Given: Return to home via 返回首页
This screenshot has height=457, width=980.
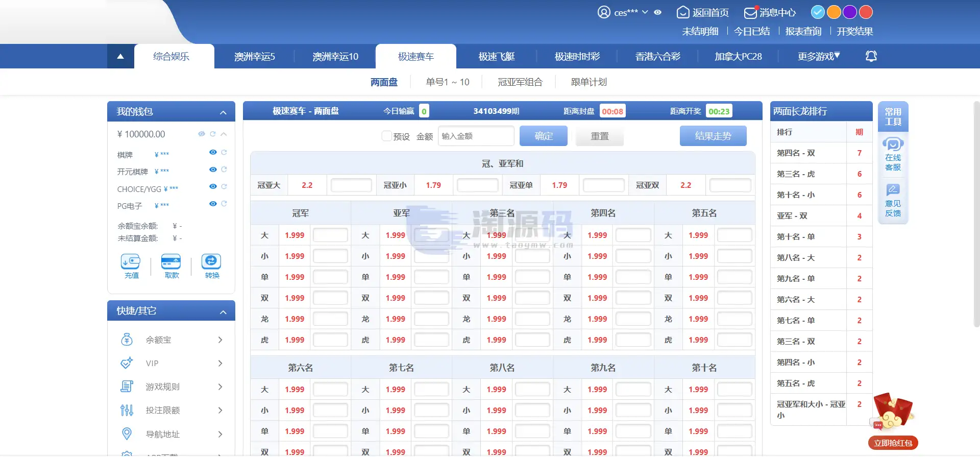Looking at the screenshot, I should 703,12.
